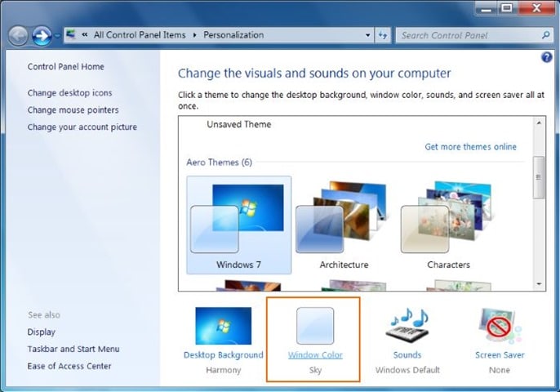The image size is (560, 392).
Task: Click the Window Color swatch icon
Action: point(315,326)
